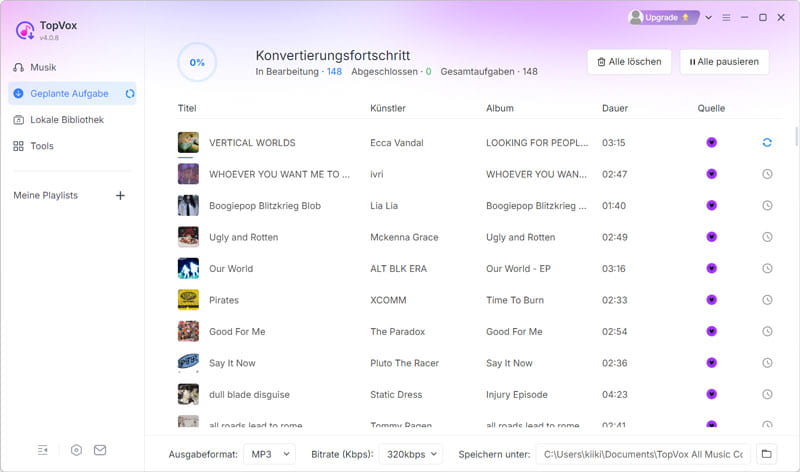Open the Ausgabeformat MP3 dropdown
Viewport: 800px width, 472px height.
pos(269,454)
